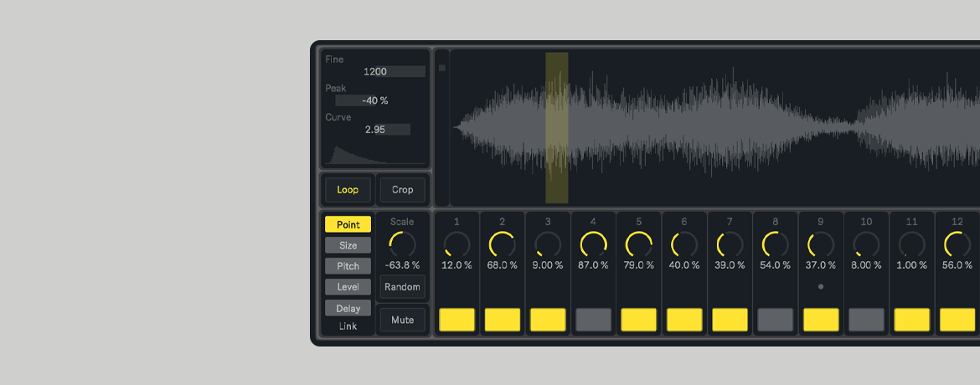Select the Point parameter tab

pyautogui.click(x=348, y=224)
